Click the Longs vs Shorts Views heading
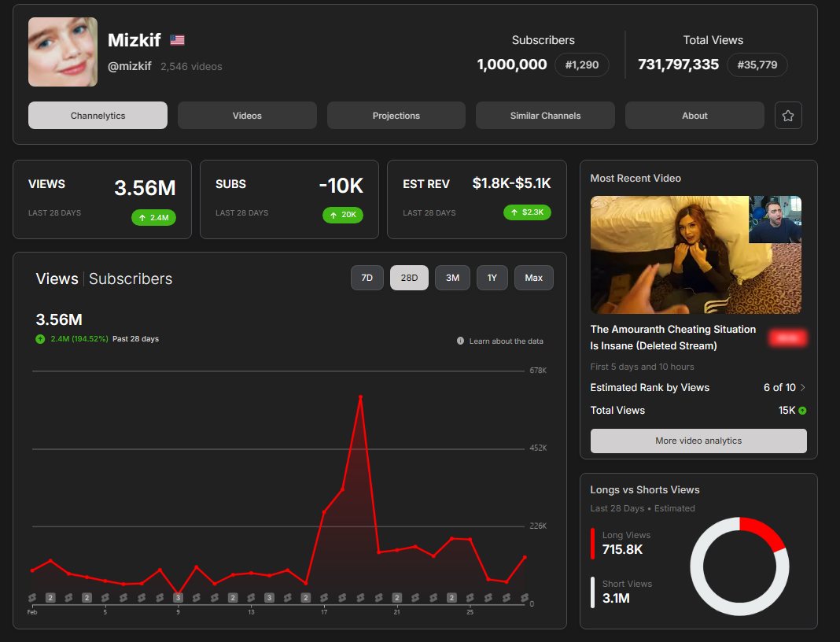Viewport: 840px width, 642px height. (x=644, y=490)
